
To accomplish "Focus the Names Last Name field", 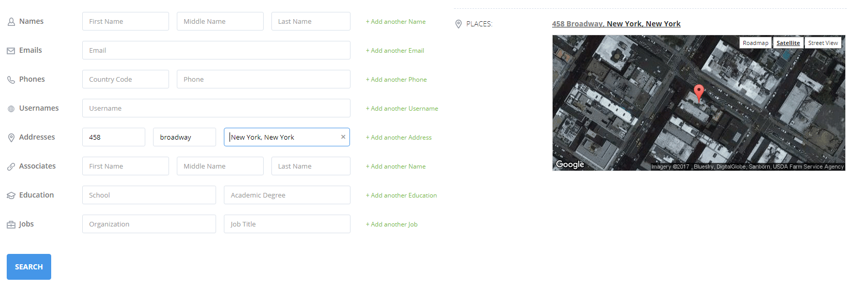I will point(311,21).
